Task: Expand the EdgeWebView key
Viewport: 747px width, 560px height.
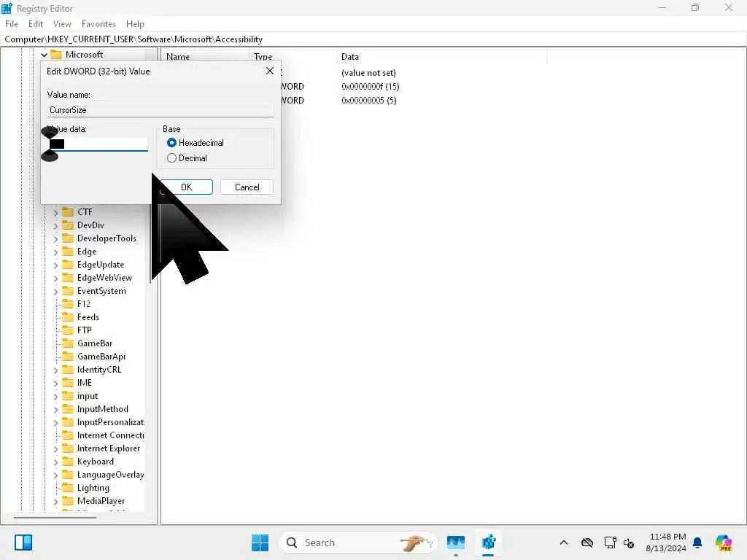Action: click(55, 278)
